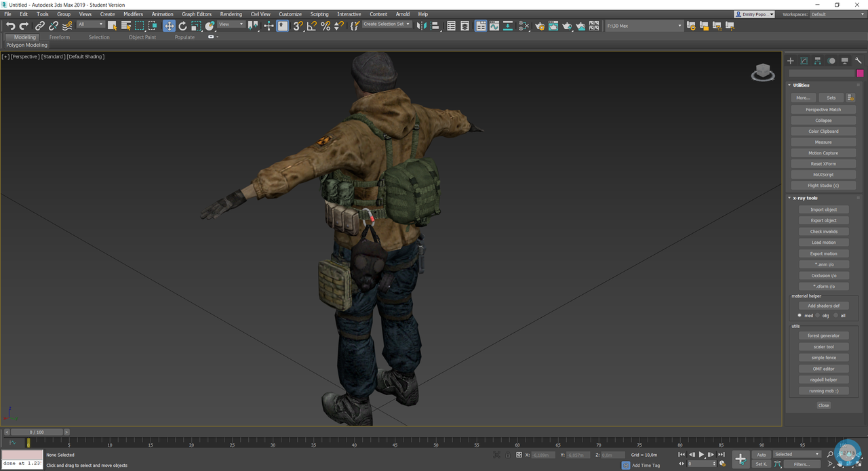Click Bind to Space Warp icon
Screen dimensions: 868x471
67,26
